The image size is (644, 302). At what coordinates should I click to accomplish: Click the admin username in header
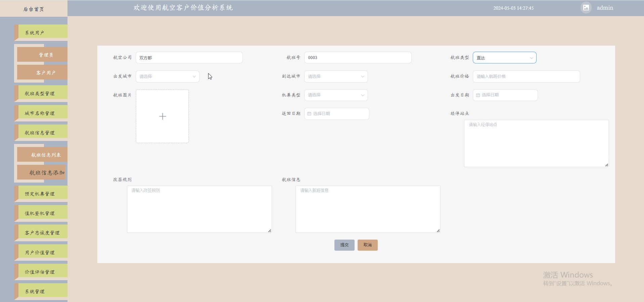click(x=605, y=8)
